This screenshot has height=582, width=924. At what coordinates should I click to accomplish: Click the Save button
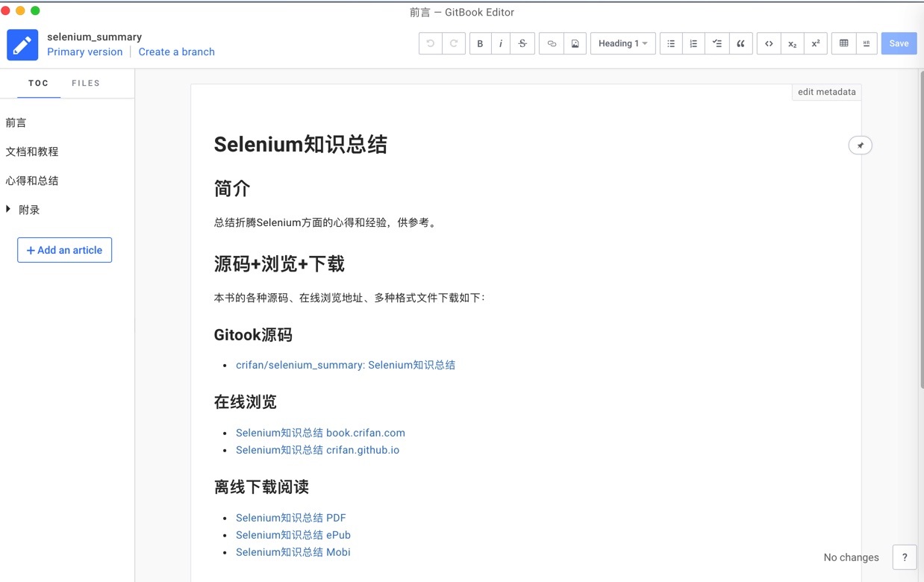(x=899, y=43)
